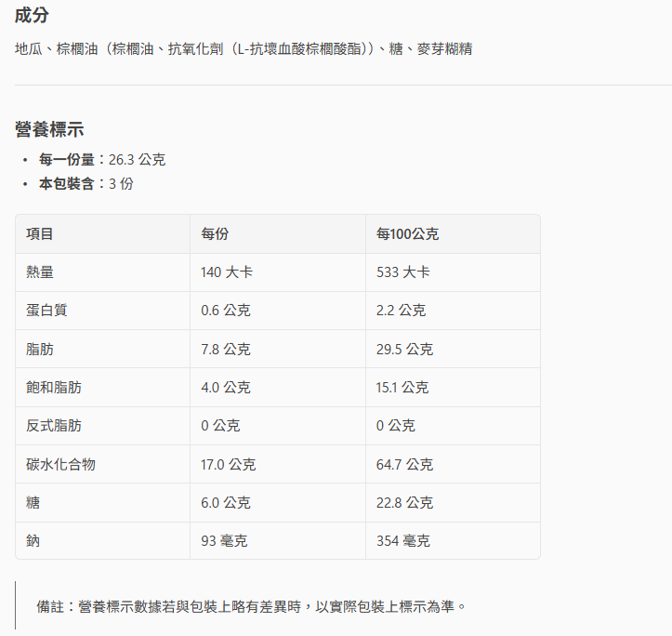Screen dimensions: 672x636
Task: Click the ingredients line starting with 地瓜
Action: pyautogui.click(x=244, y=48)
